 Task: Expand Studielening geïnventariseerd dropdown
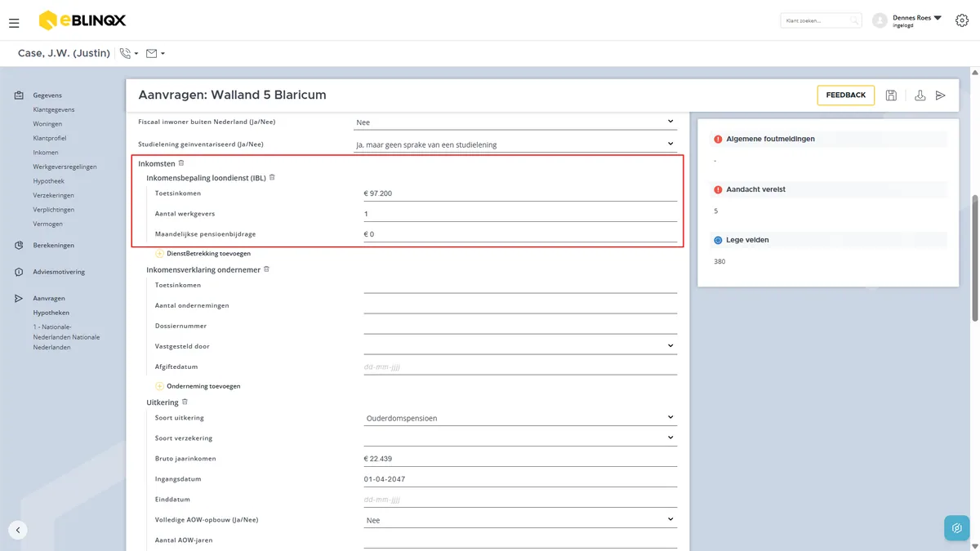pyautogui.click(x=515, y=144)
